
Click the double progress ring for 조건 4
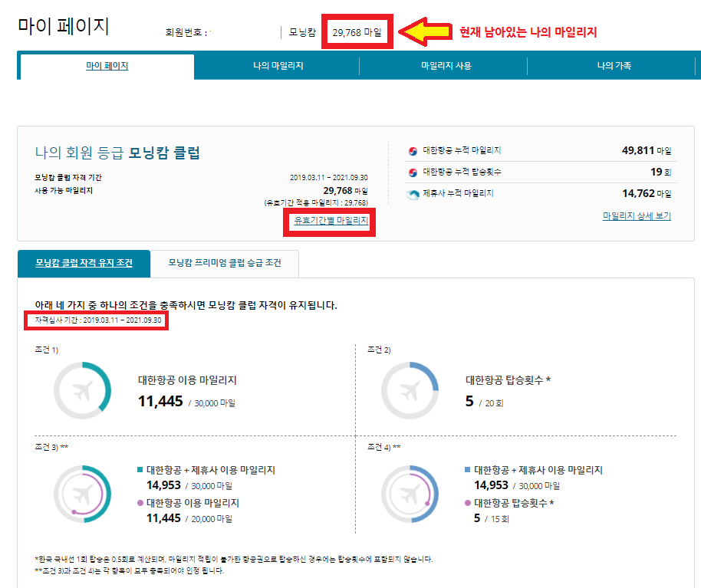[410, 494]
